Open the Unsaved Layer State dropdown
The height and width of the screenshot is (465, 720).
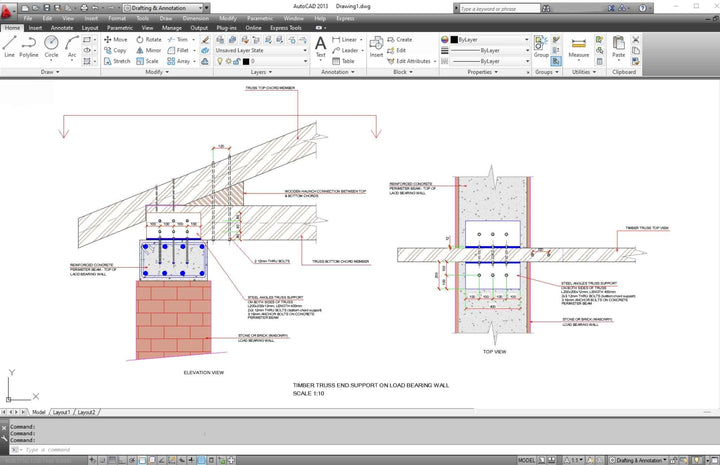pyautogui.click(x=261, y=50)
